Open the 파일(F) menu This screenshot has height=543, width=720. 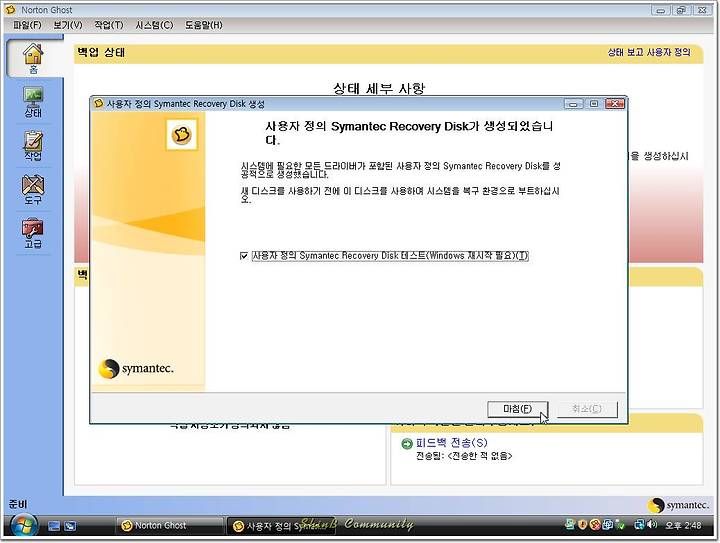coord(28,25)
